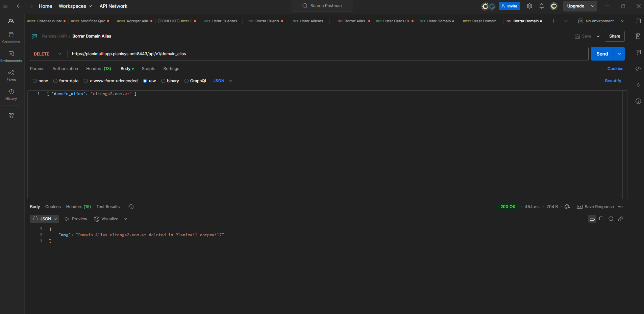
Task: Expand the No environment selector
Action: (601, 21)
